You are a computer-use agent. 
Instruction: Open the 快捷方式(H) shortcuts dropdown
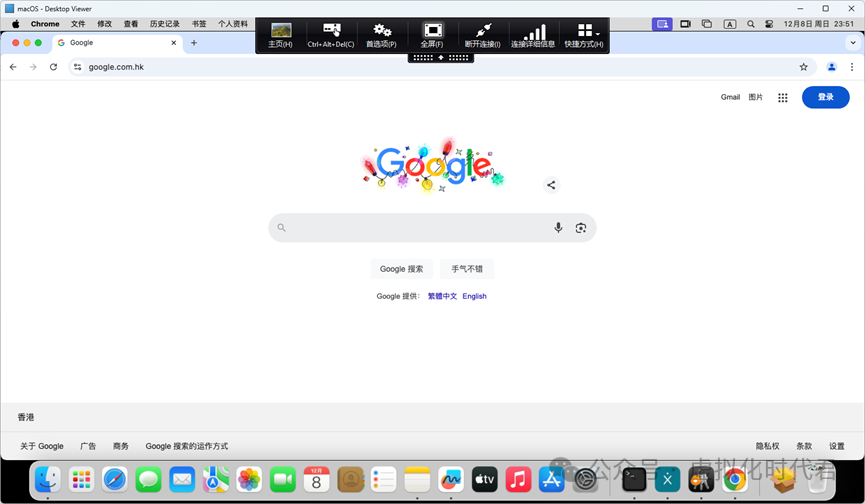point(584,35)
